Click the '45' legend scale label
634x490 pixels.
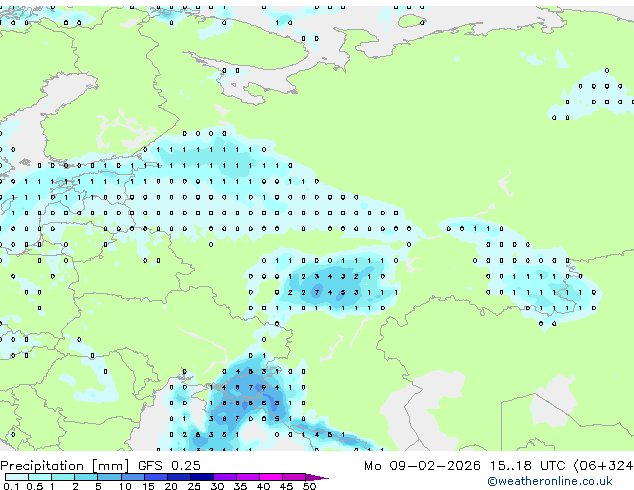(x=286, y=486)
